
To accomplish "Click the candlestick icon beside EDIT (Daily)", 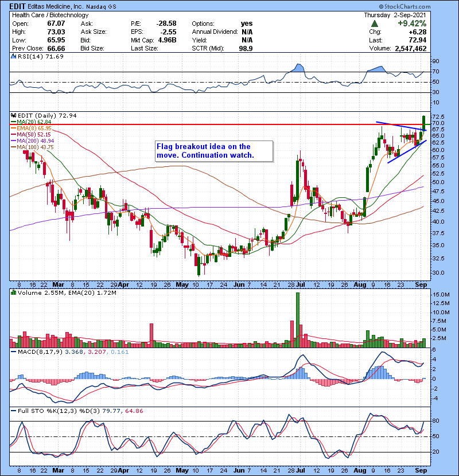I will 13,115.
